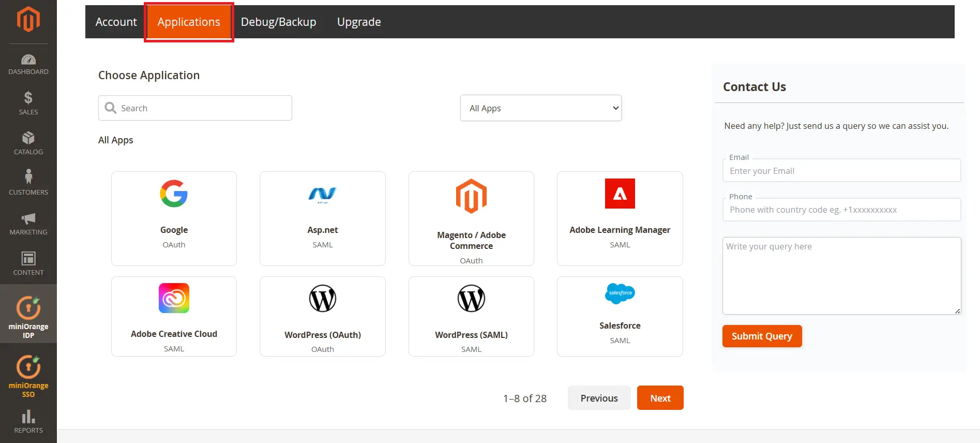Screen dimensions: 980x443
Task: Go to Next page of apps
Action: pos(660,398)
